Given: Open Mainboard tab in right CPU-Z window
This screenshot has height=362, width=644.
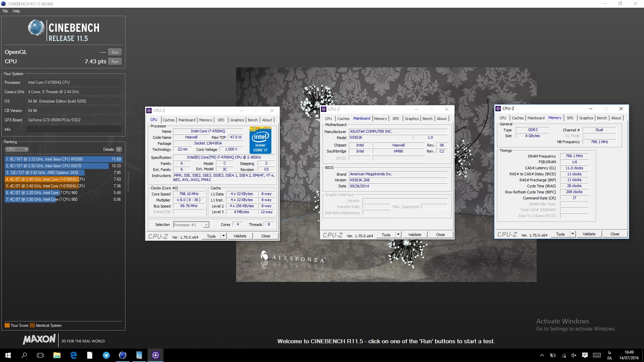Looking at the screenshot, I should tap(536, 118).
